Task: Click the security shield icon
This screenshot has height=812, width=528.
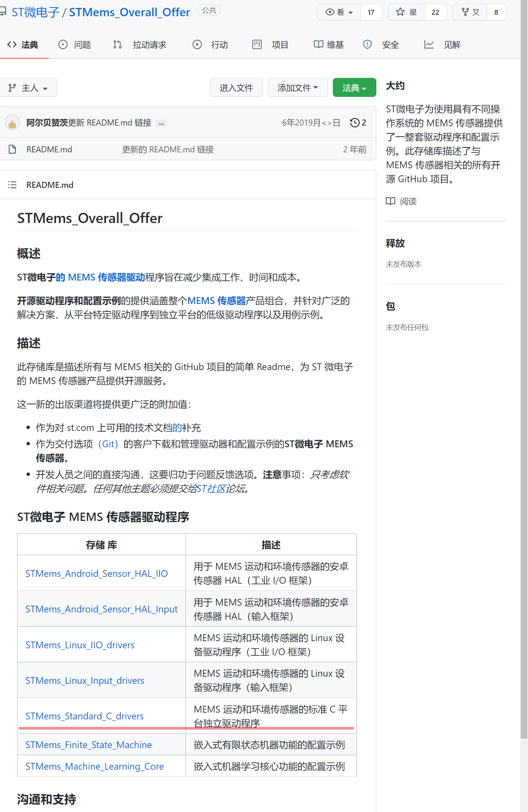Action: 367,45
